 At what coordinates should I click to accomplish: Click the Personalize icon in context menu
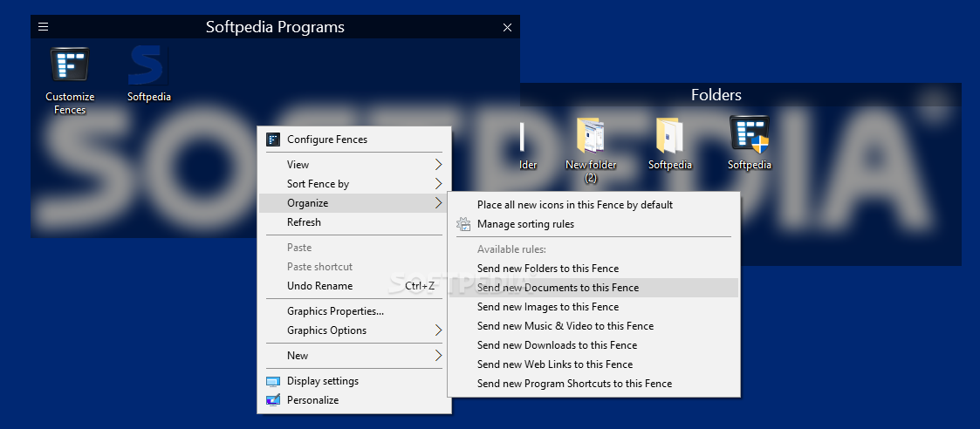pos(273,400)
